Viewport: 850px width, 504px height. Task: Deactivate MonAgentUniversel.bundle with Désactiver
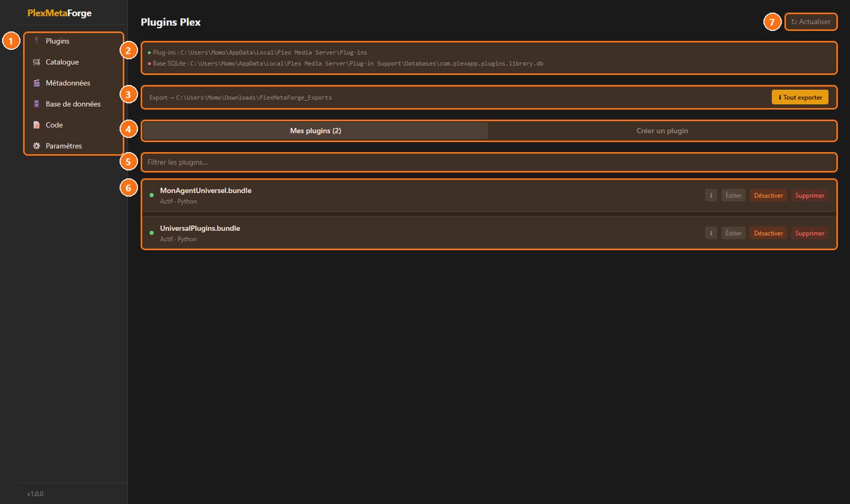768,195
